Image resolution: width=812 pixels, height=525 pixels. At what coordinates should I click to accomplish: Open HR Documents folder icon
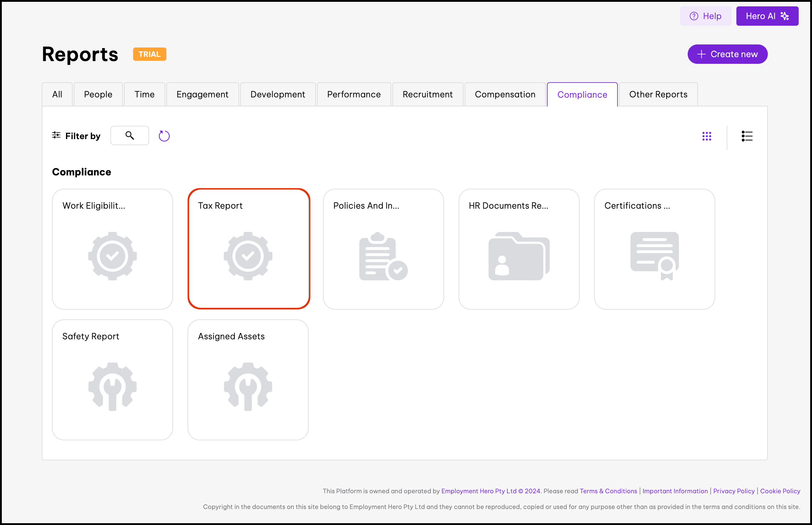pyautogui.click(x=519, y=256)
